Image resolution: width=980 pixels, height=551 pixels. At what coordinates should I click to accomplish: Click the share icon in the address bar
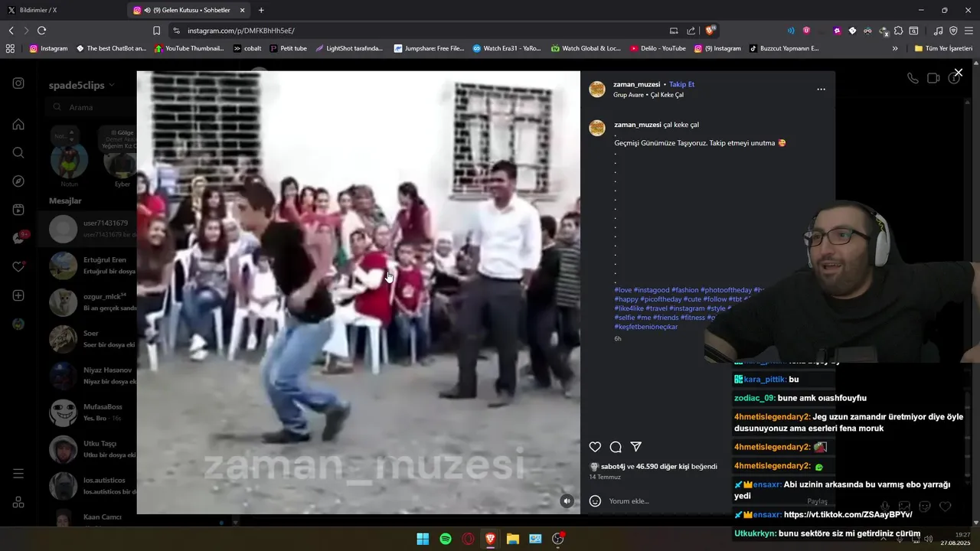(x=691, y=31)
